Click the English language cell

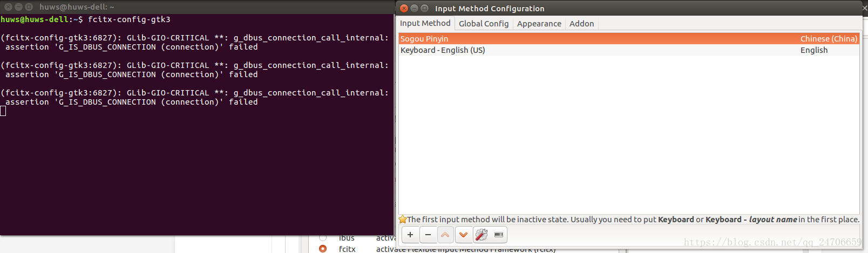pyautogui.click(x=814, y=50)
